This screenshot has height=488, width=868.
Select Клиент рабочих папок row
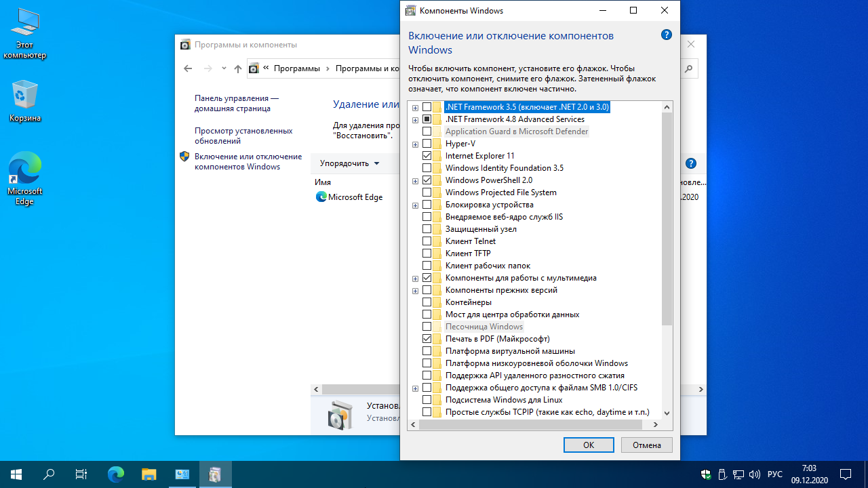point(488,266)
